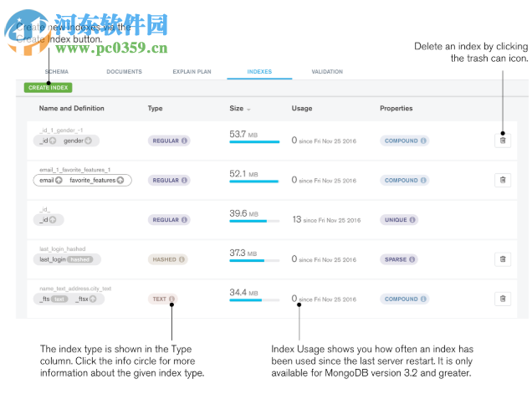Viewport: 532px width, 394px height.
Task: Click arrow icon beside _ftsx field
Action: [x=93, y=299]
